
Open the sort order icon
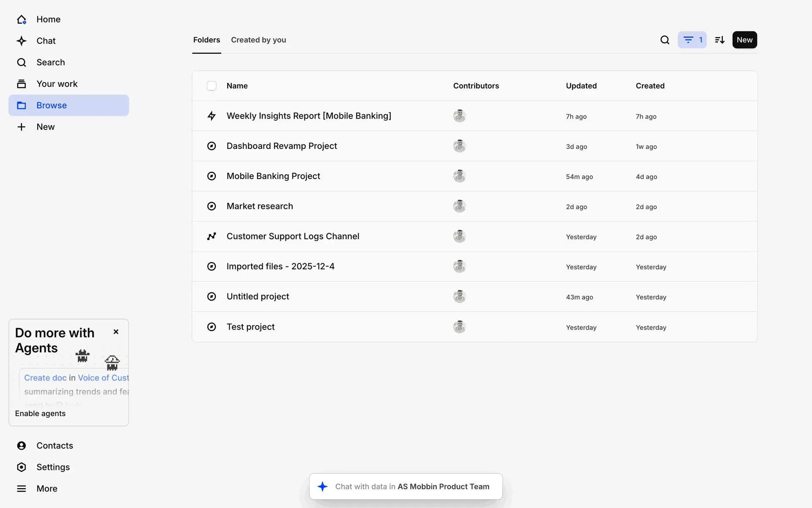click(719, 40)
